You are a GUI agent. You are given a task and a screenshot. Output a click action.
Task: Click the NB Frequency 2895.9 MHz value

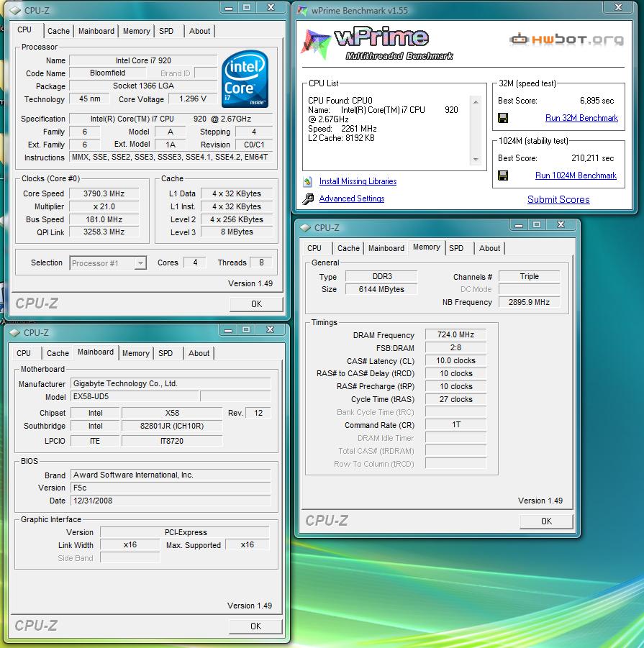pos(529,303)
